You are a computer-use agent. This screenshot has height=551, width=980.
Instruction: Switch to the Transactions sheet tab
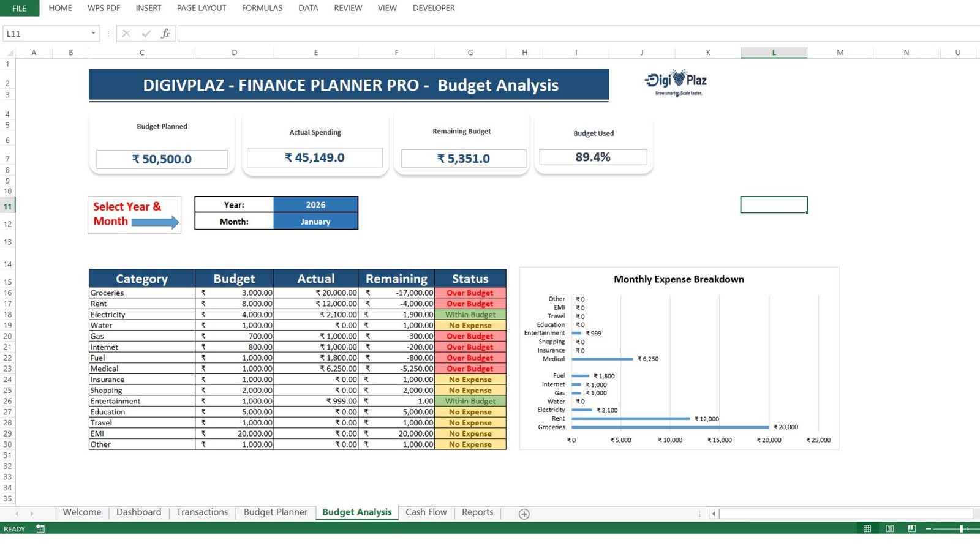tap(202, 512)
